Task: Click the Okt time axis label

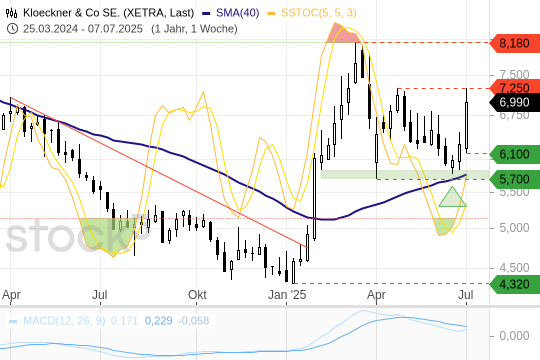Action: pos(197,295)
